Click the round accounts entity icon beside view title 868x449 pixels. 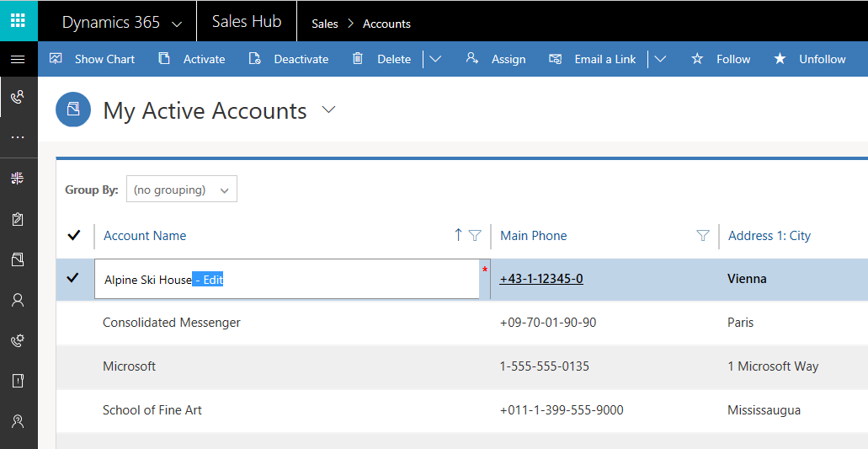coord(73,110)
